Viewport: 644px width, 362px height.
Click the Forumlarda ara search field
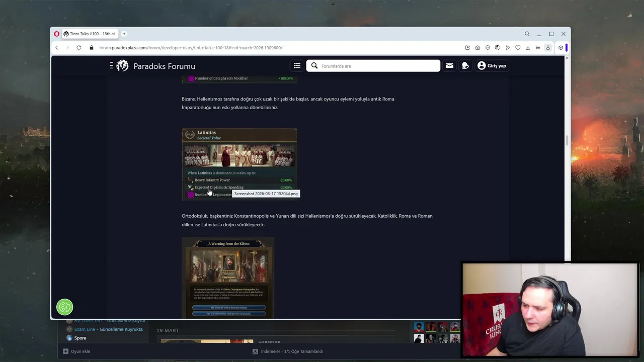pyautogui.click(x=373, y=66)
